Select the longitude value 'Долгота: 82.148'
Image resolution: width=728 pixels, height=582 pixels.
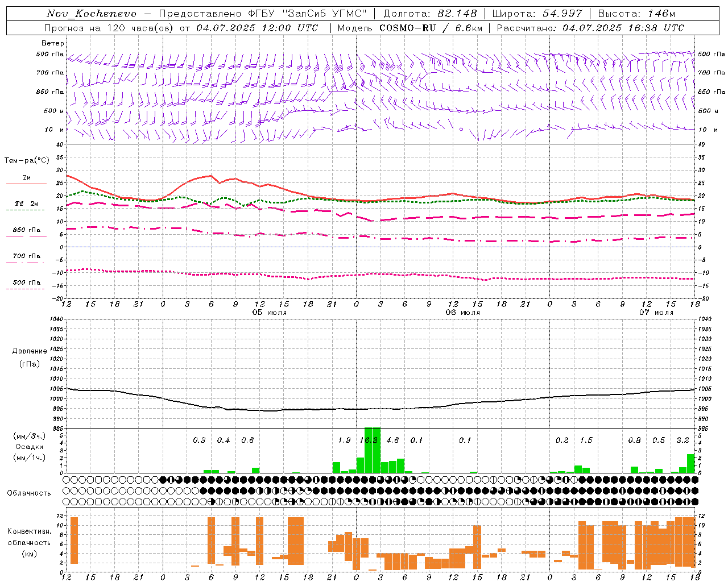[x=430, y=14]
